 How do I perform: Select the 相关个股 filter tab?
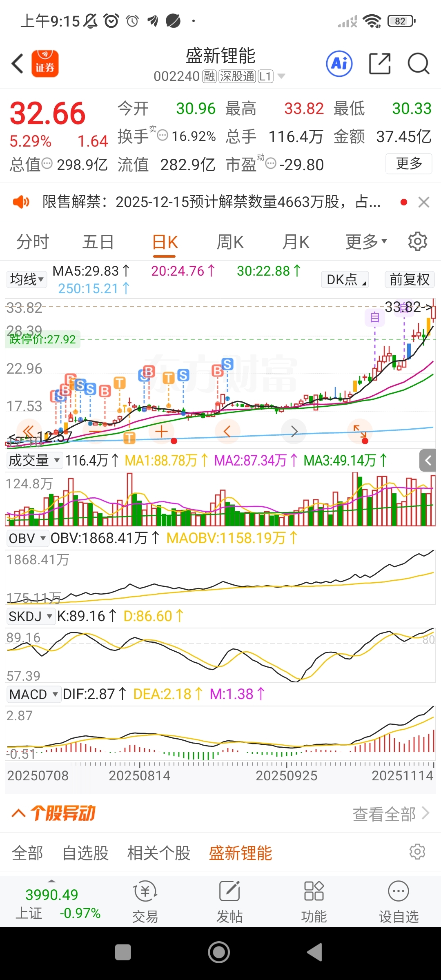[159, 853]
